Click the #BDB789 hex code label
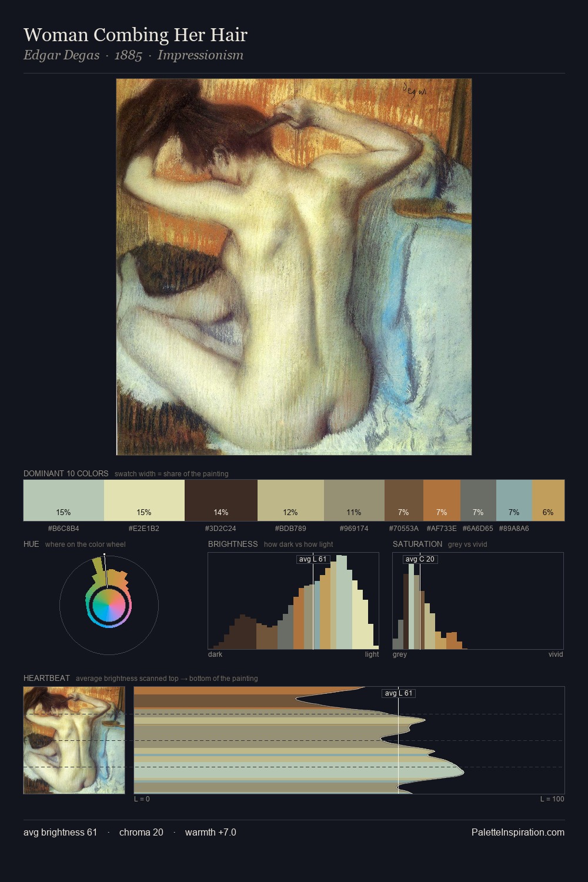 290,529
